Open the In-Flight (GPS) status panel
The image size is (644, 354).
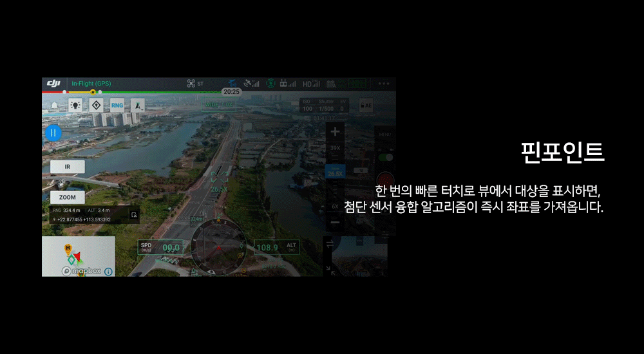coord(91,84)
